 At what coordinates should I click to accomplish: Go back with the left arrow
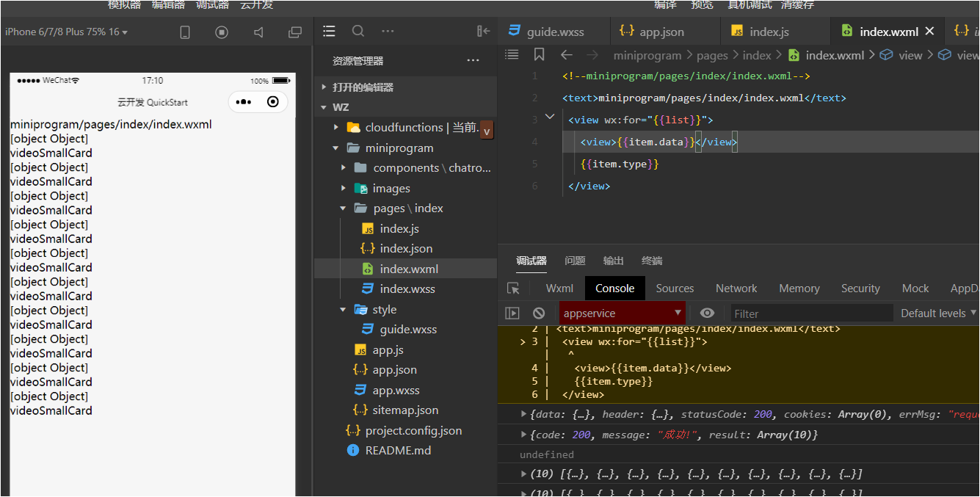[566, 54]
